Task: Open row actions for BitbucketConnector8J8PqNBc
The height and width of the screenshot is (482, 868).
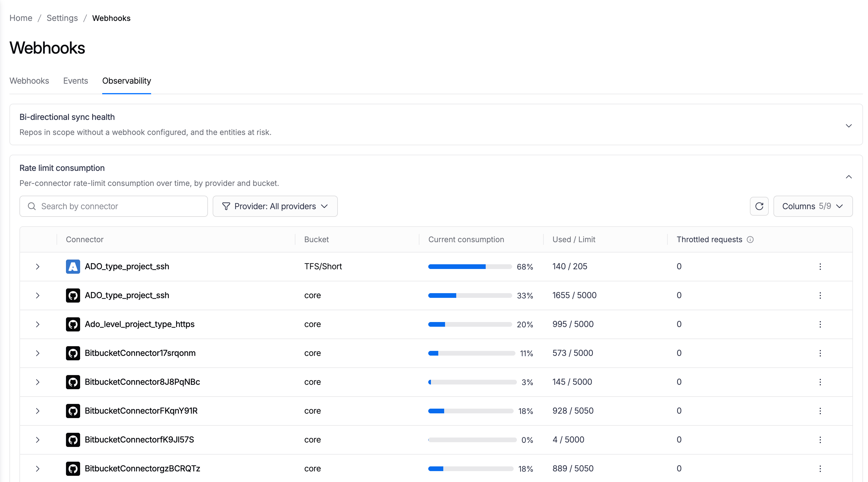Action: point(820,382)
